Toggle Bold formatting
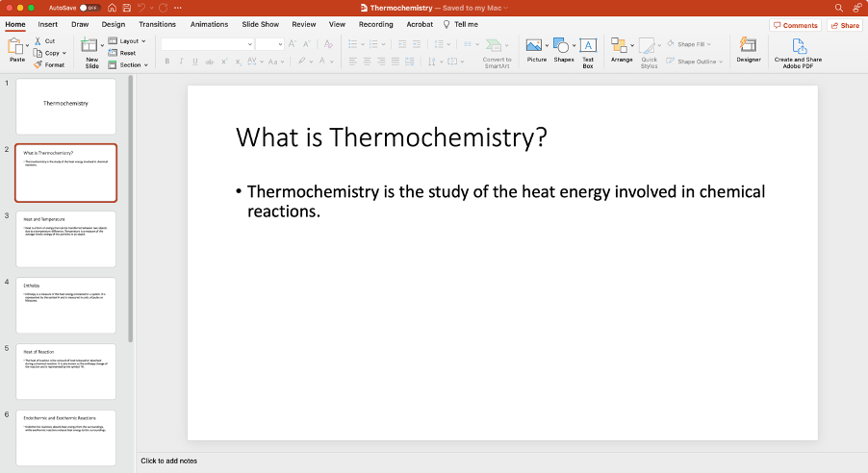This screenshot has width=868, height=473. [x=167, y=62]
